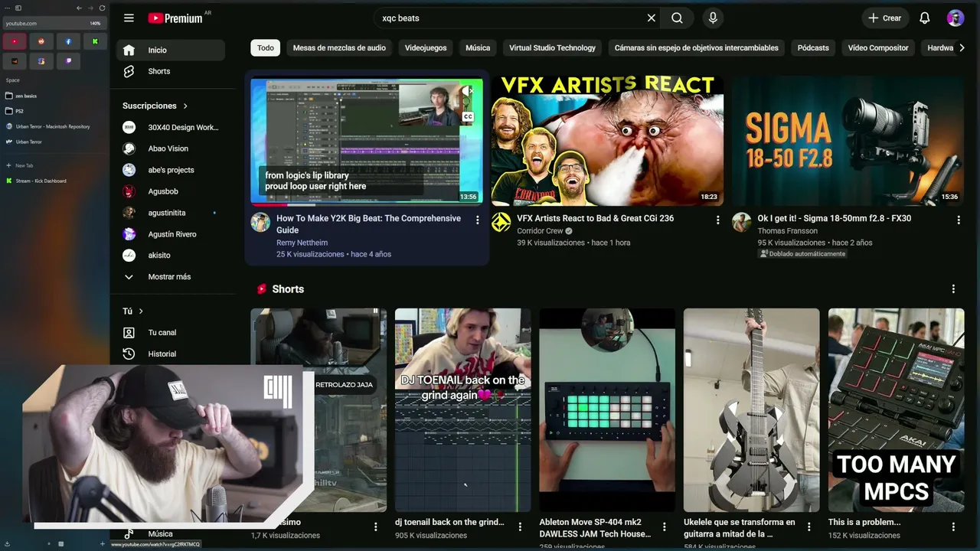Seek on the Y2K preview progress bar
980x551 pixels.
coord(367,204)
